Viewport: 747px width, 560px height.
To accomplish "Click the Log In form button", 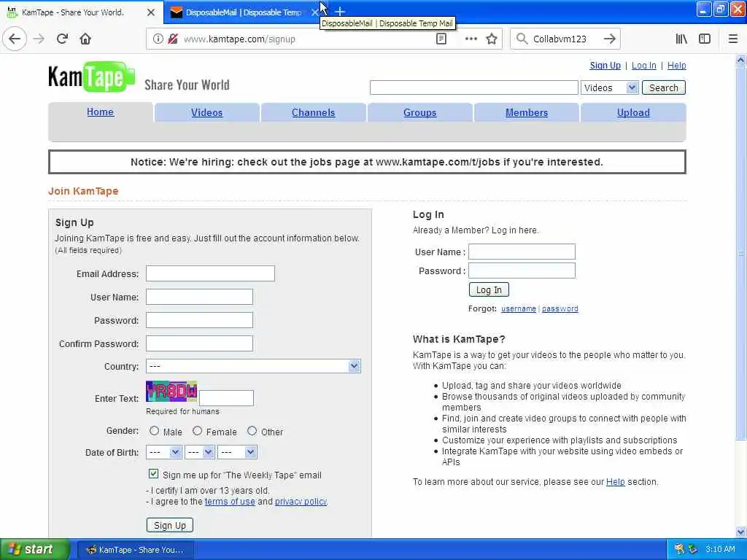I will [x=489, y=289].
